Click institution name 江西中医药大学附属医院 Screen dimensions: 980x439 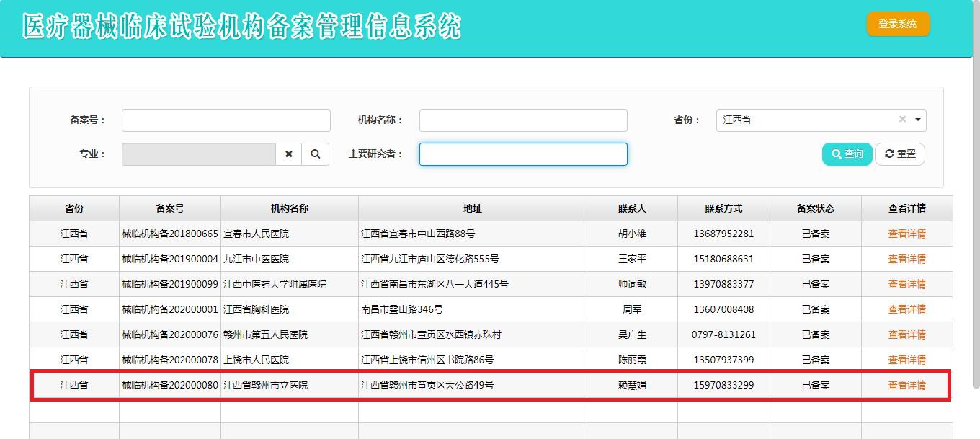tap(275, 284)
